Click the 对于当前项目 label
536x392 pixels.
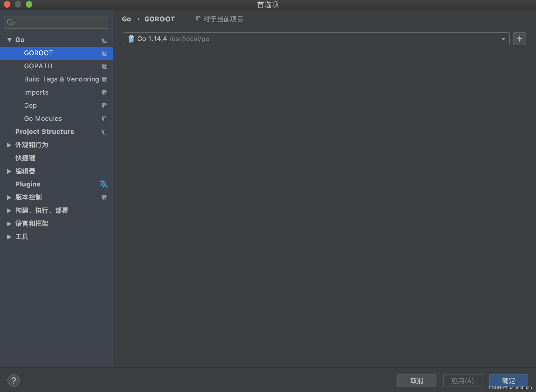pos(223,19)
